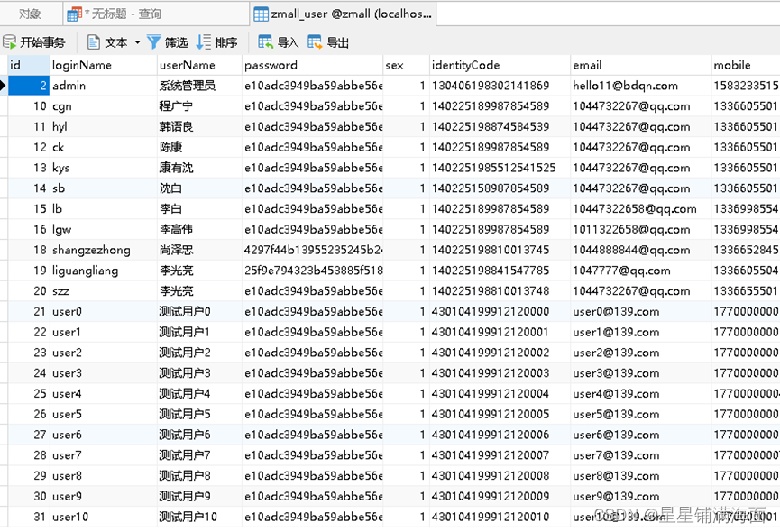780x532 pixels.
Task: Select the loginName cell 'ck'
Action: (104, 147)
